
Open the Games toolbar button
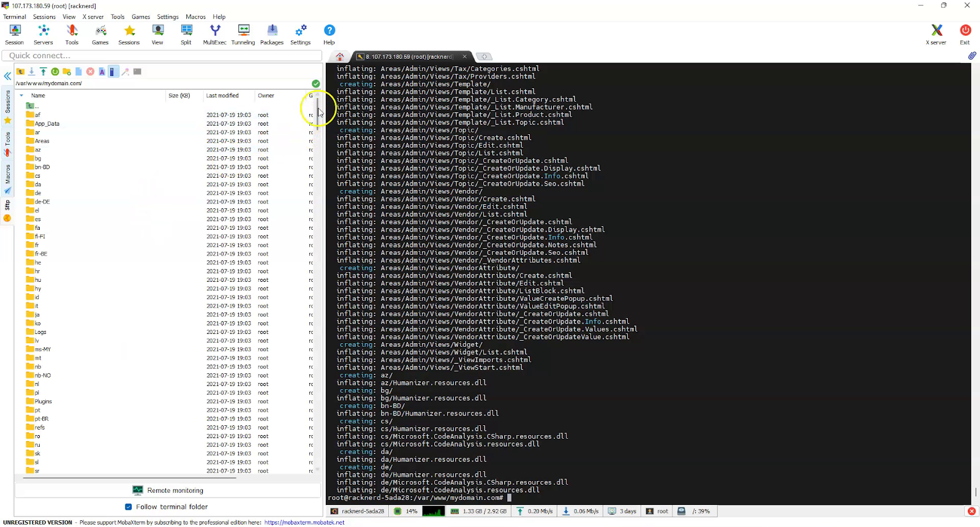[x=100, y=35]
